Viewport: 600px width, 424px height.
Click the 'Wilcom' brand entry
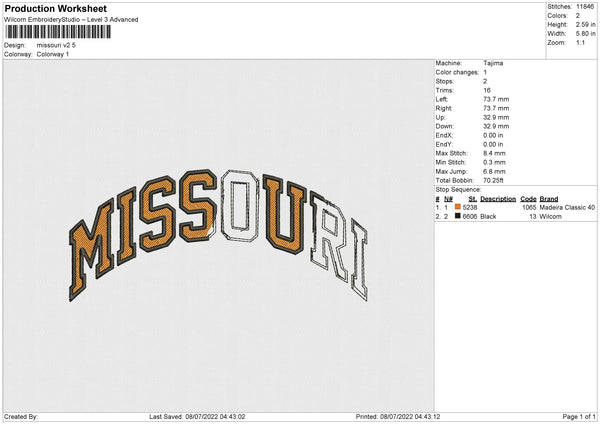[550, 217]
